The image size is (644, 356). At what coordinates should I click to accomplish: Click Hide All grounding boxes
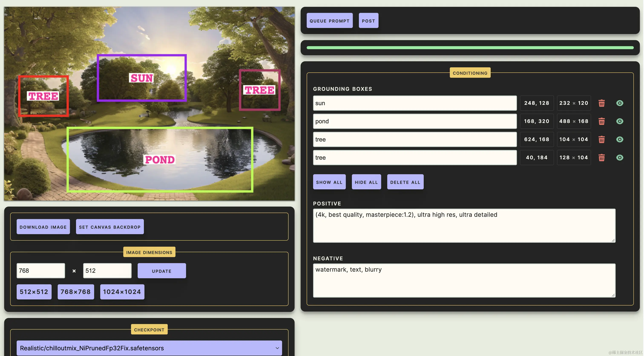(x=366, y=182)
